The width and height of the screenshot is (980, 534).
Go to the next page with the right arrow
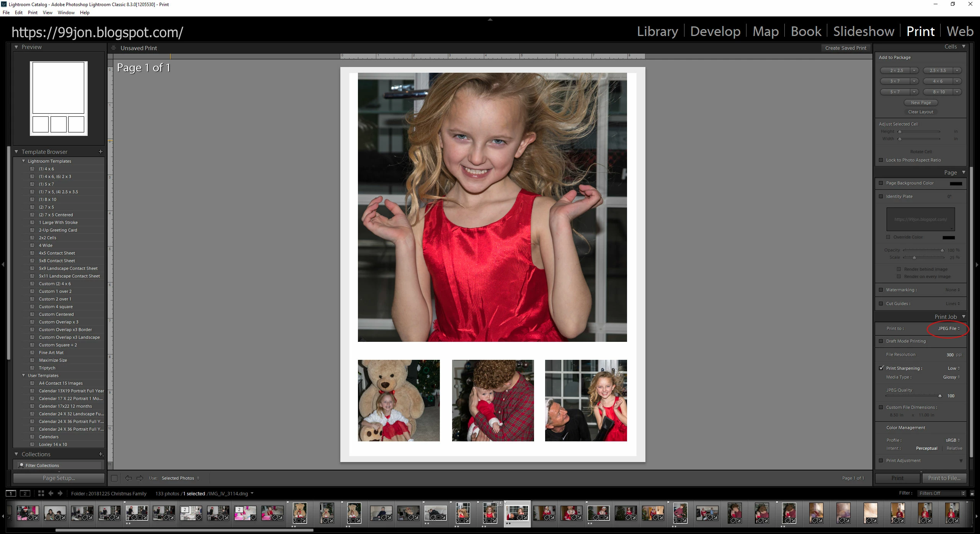140,478
